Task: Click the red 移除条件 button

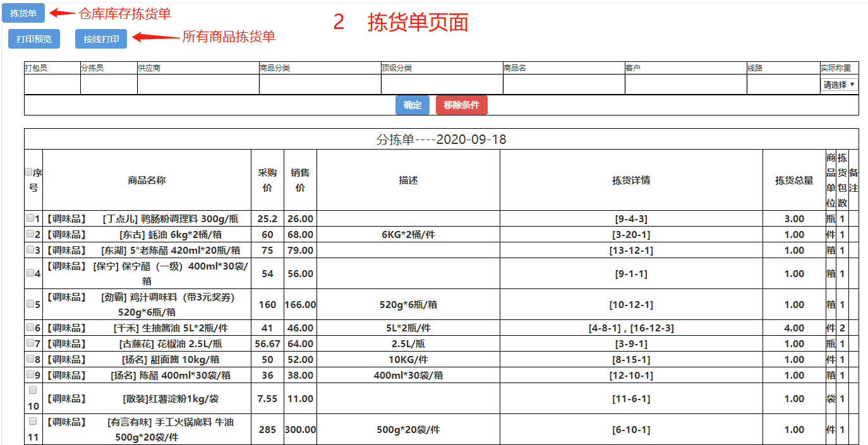Action: point(461,105)
